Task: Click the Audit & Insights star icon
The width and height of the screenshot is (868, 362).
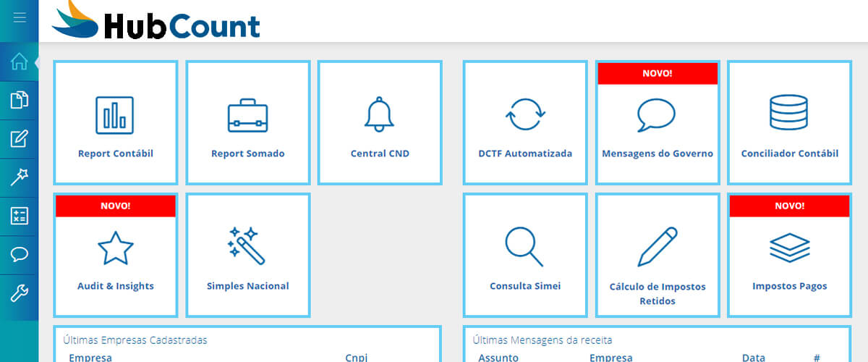Action: coord(115,248)
